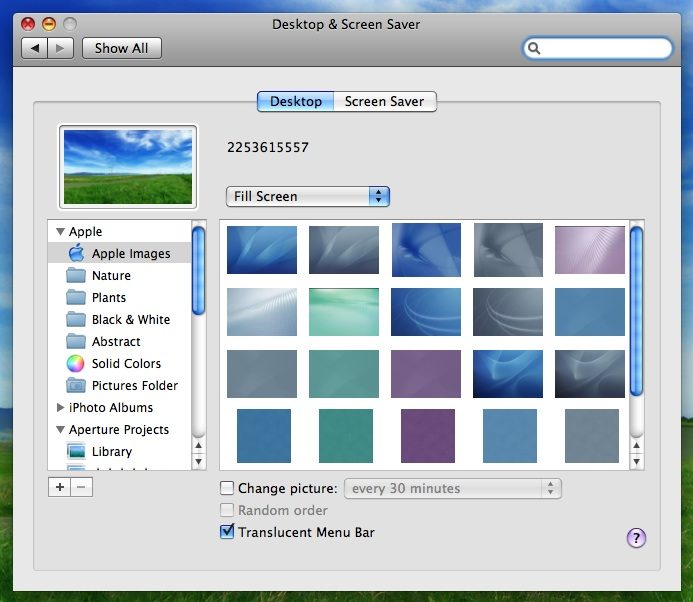Image resolution: width=693 pixels, height=602 pixels.
Task: Click the minus button to remove a folder
Action: (81, 487)
